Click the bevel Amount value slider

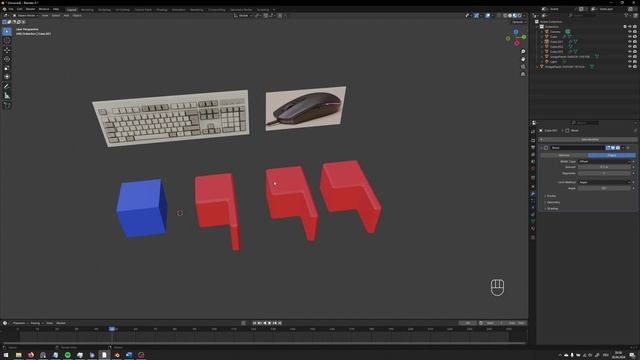coord(605,167)
